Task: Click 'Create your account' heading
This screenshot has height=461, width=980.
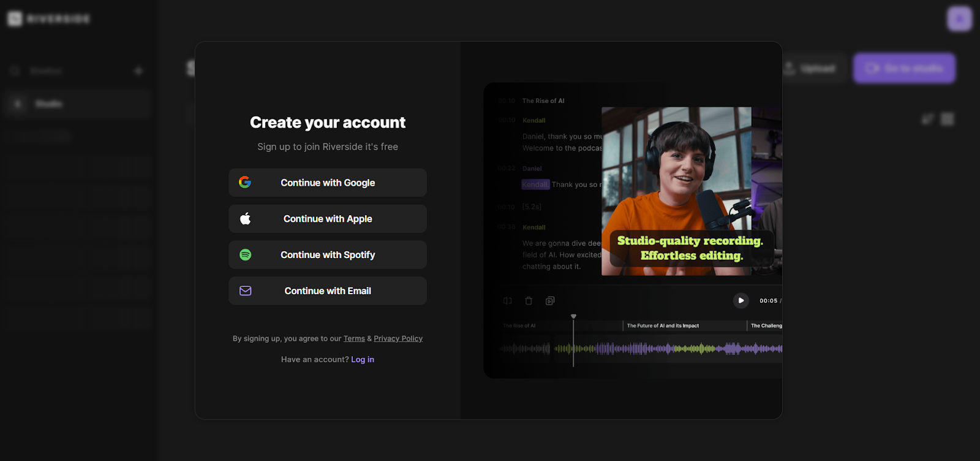Action: pyautogui.click(x=328, y=123)
